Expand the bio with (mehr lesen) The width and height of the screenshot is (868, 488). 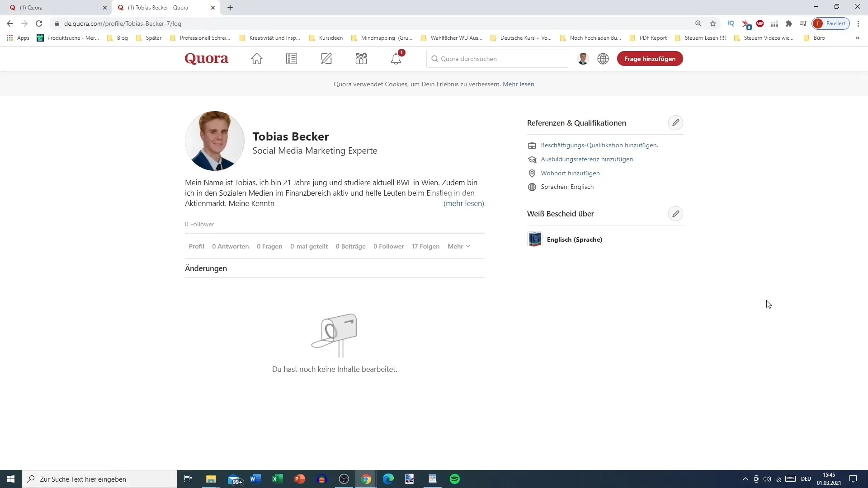point(464,203)
